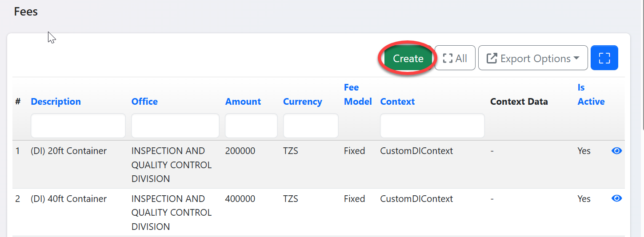Sort table by Description column
The image size is (644, 237).
pyautogui.click(x=56, y=102)
